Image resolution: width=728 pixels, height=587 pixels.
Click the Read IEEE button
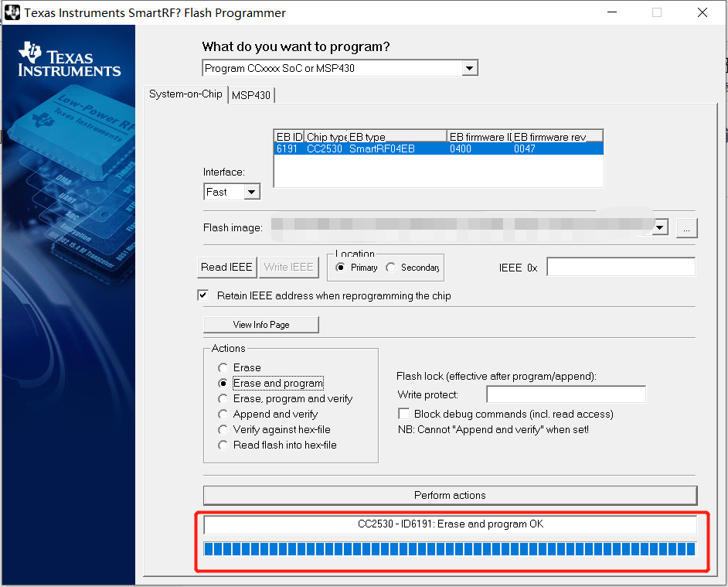226,267
